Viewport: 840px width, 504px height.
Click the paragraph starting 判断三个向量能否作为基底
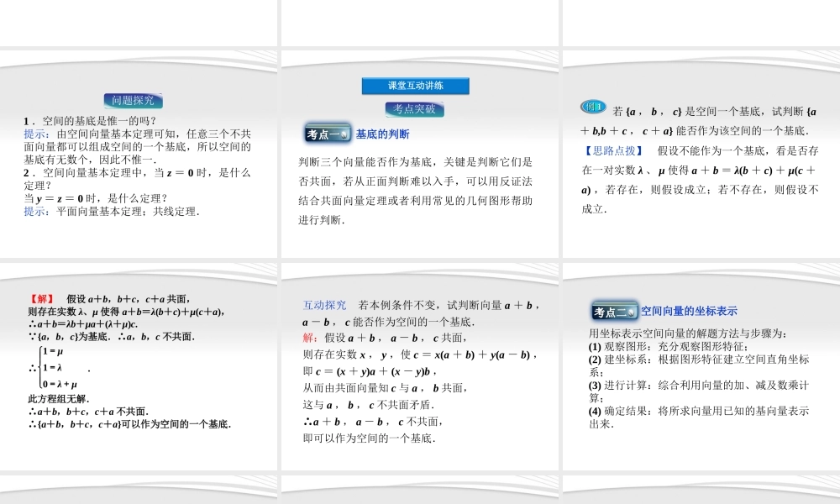point(416,192)
